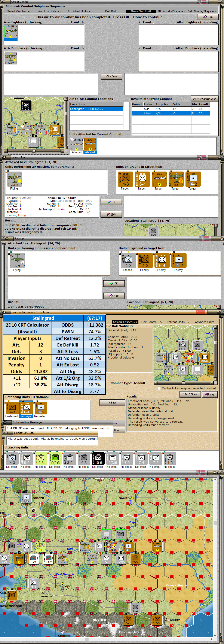This screenshot has width=224, height=644.
Task: Select IV SS Mech 10-5 attacking unit
Action: 98,459
